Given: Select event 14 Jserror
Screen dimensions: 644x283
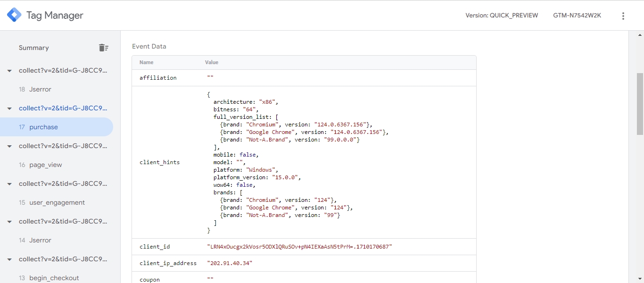Looking at the screenshot, I should point(57,240).
